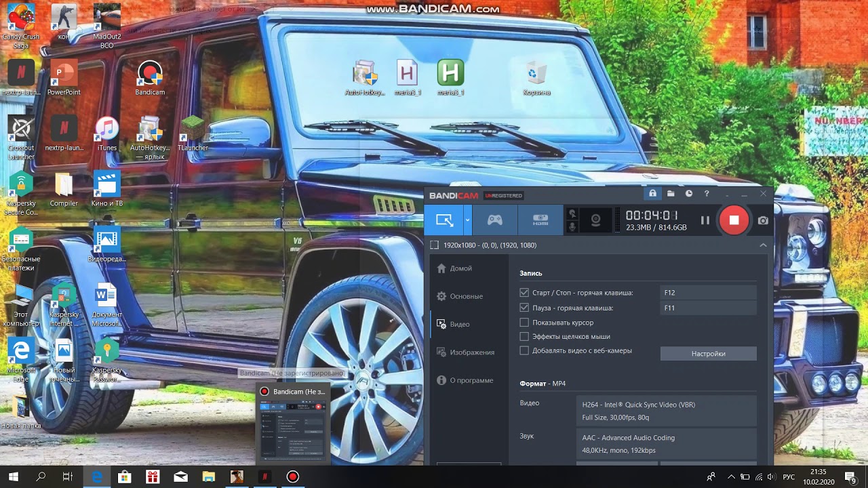Open the taskbar clock showing 21:35
This screenshot has width=868, height=488.
coord(818,477)
